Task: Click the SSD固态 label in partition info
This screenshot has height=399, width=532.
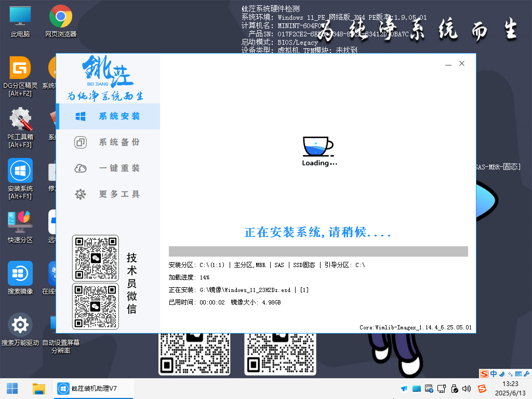Action: pos(304,265)
